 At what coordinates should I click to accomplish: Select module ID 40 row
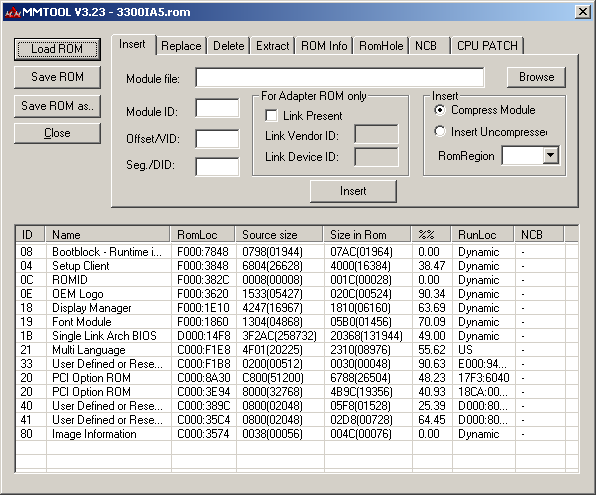[x=297, y=406]
